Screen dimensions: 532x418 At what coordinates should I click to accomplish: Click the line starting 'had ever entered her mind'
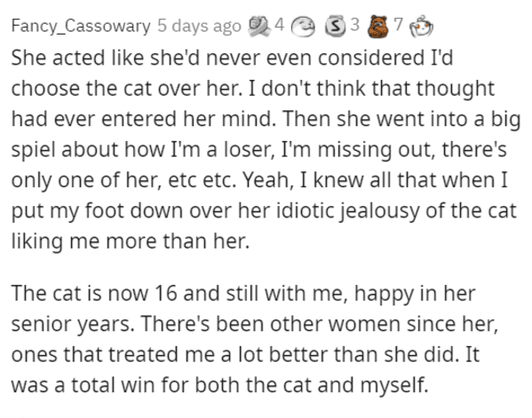pos(266,119)
